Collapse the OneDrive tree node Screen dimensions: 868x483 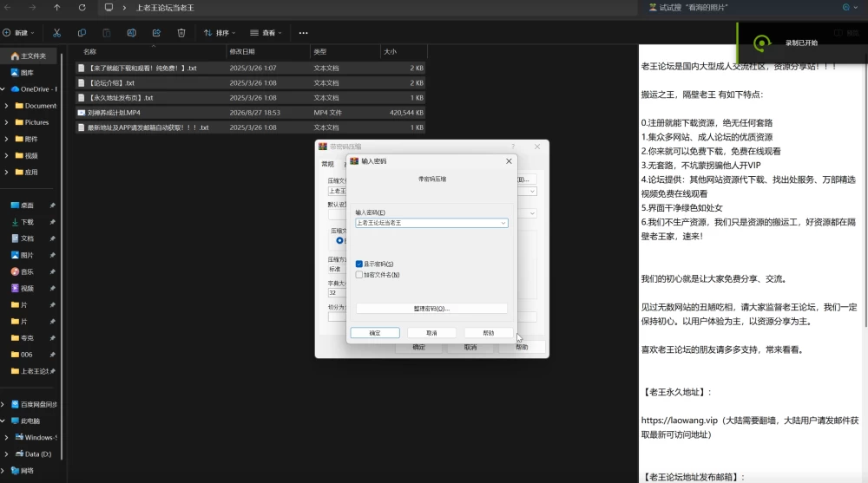pos(3,89)
